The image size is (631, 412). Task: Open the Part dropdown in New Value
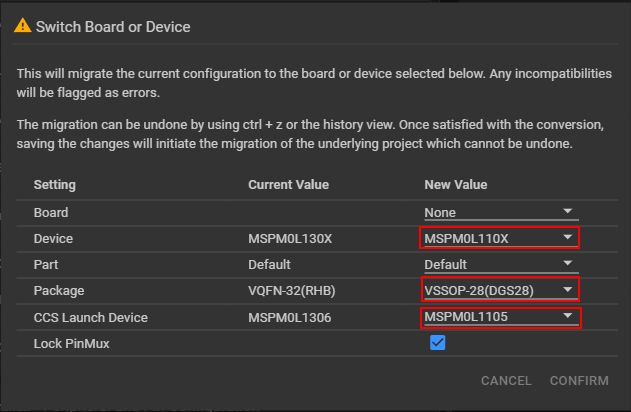coord(499,265)
